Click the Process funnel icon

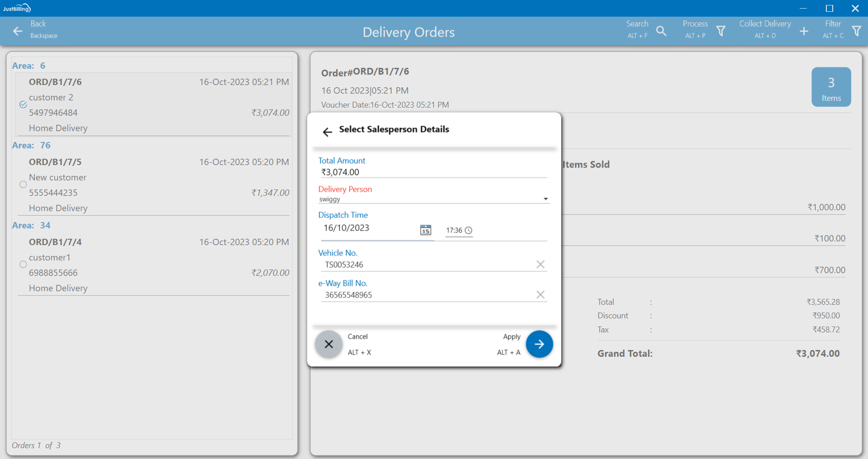(x=721, y=31)
